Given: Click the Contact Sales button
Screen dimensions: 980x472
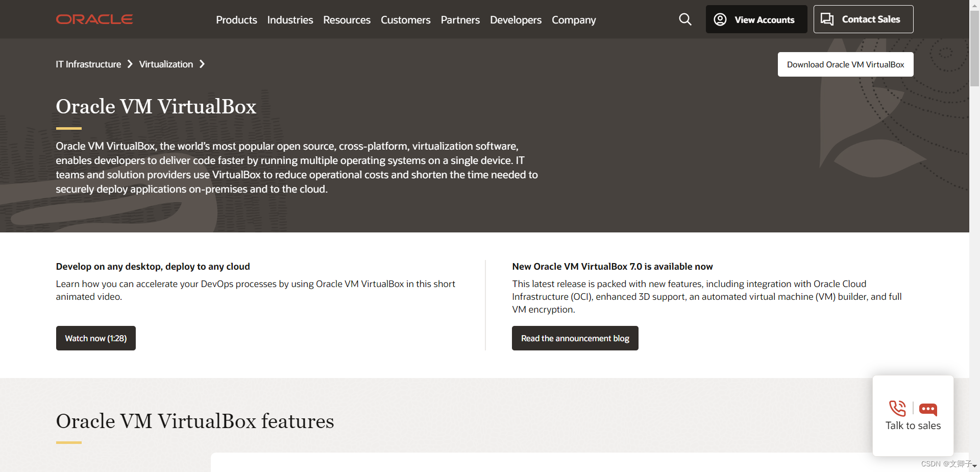Looking at the screenshot, I should [863, 19].
